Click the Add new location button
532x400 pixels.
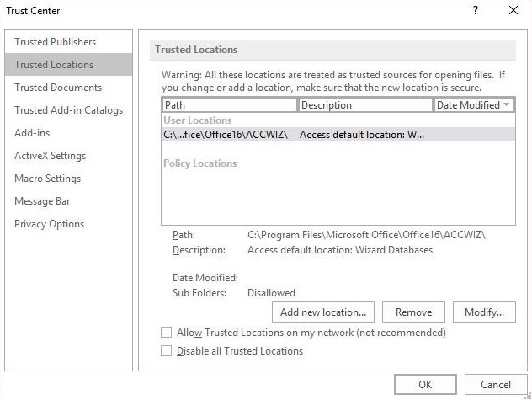(323, 312)
